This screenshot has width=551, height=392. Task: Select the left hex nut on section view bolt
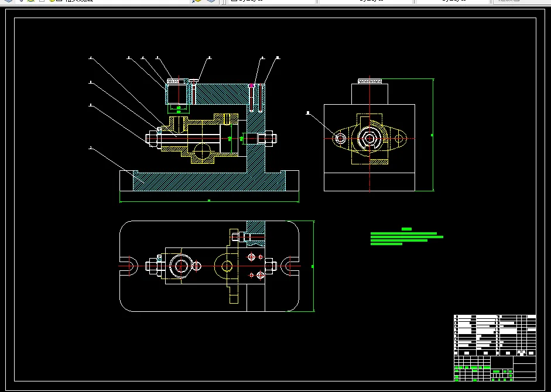[x=153, y=139]
